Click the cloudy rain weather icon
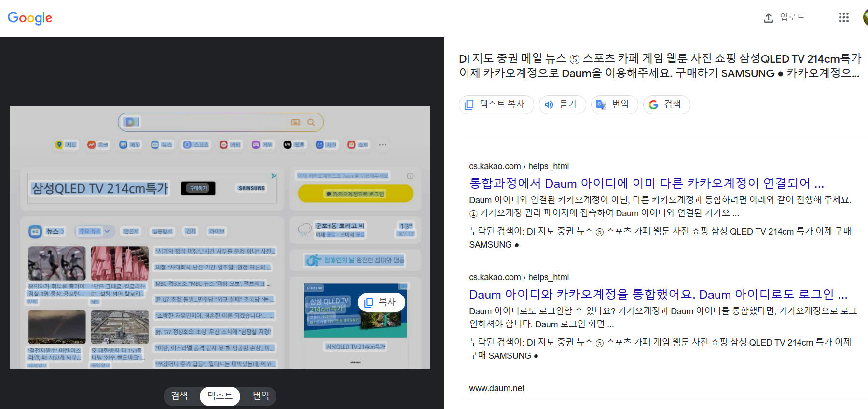Image resolution: width=868 pixels, height=409 pixels. point(305,229)
